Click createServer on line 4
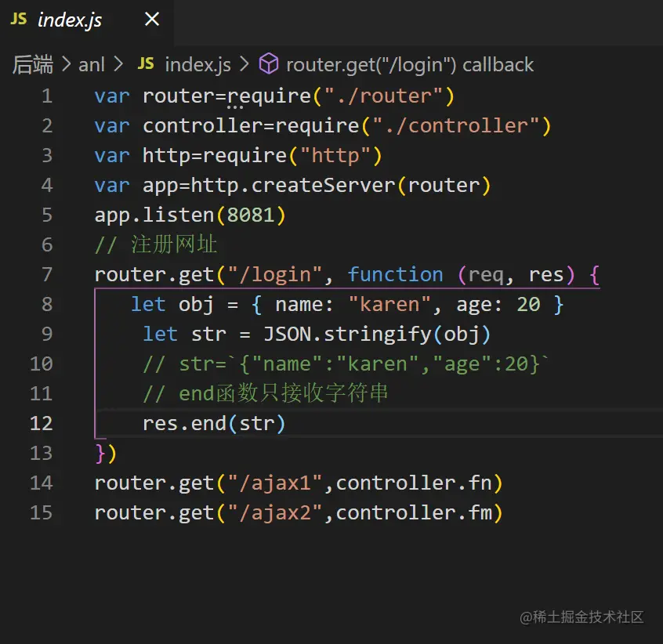663x644 pixels. [324, 186]
